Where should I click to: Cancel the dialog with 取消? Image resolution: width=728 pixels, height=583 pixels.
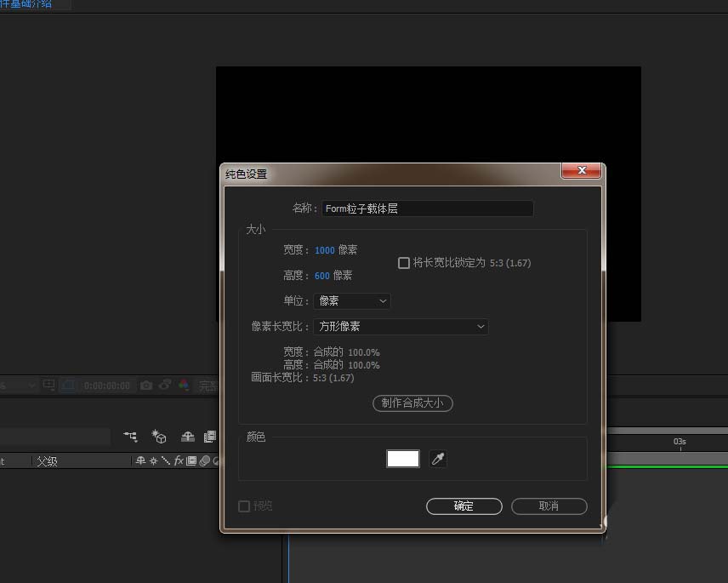(x=549, y=506)
